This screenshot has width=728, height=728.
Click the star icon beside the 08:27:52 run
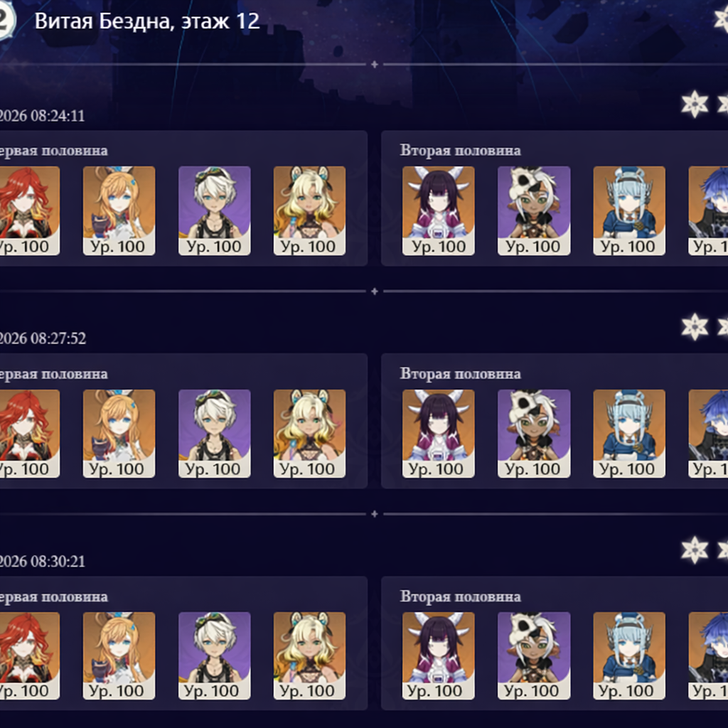[x=695, y=326]
